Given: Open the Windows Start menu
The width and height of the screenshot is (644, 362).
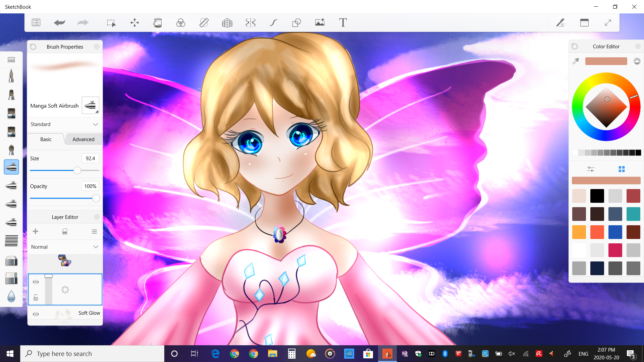Looking at the screenshot, I should point(10,354).
